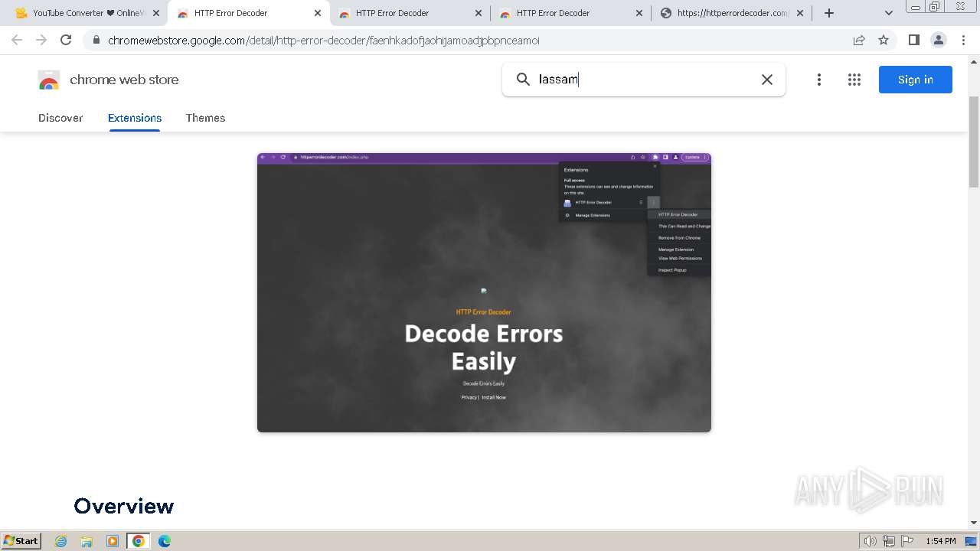Open the Chrome profile avatar

939,40
